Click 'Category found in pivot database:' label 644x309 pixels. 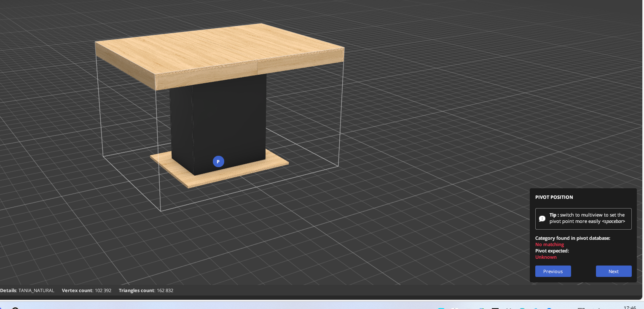click(x=573, y=238)
